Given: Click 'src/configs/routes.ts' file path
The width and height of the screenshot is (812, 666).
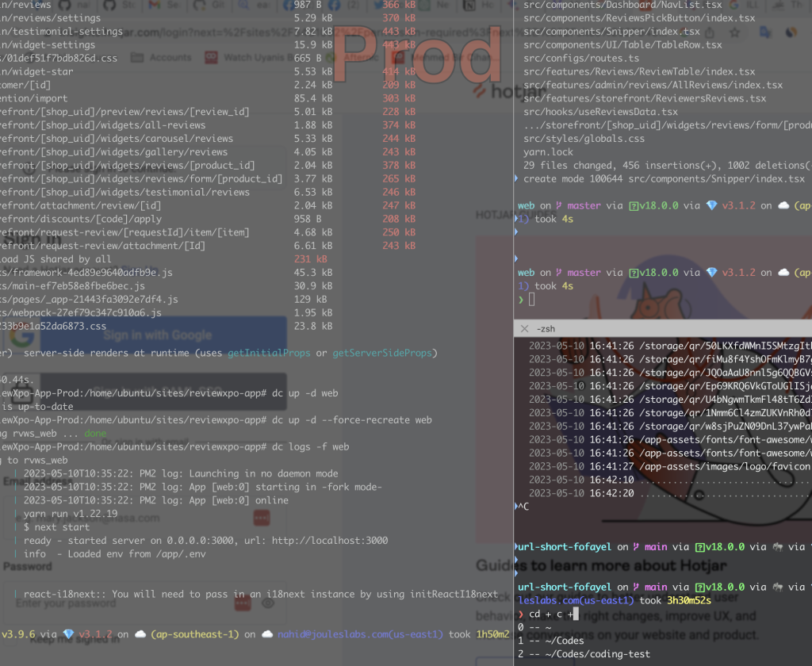Looking at the screenshot, I should [581, 58].
